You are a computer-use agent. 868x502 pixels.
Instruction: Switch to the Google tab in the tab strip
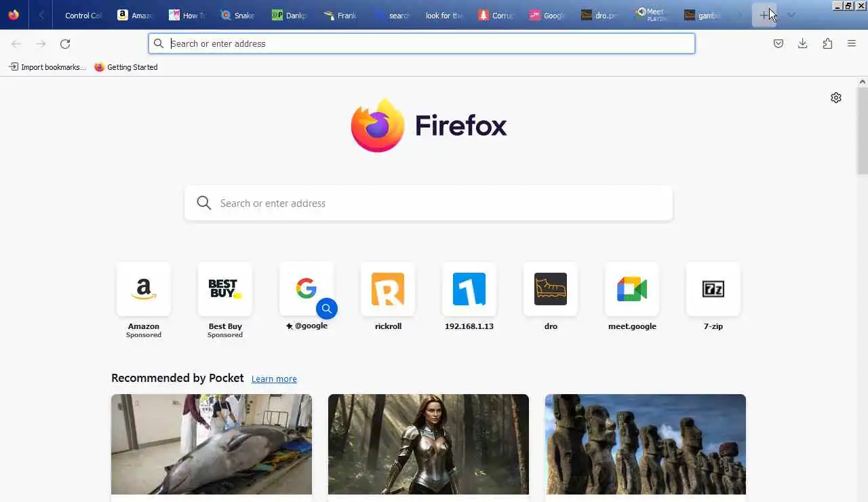tap(548, 15)
